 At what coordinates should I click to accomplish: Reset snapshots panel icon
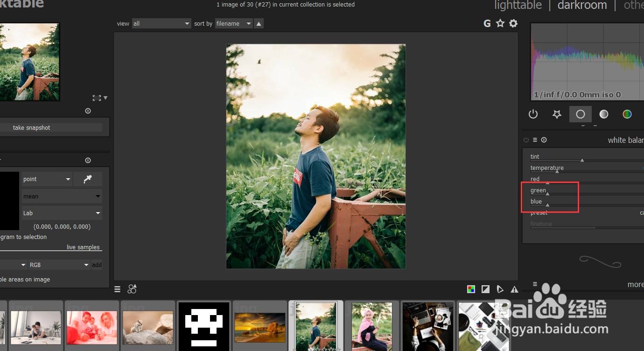pos(88,111)
